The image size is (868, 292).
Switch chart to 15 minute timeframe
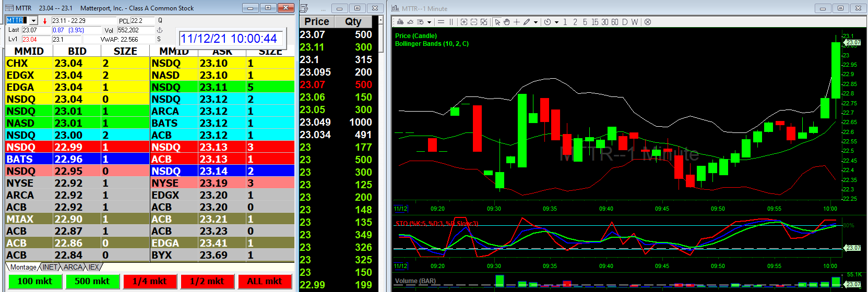[x=595, y=22]
